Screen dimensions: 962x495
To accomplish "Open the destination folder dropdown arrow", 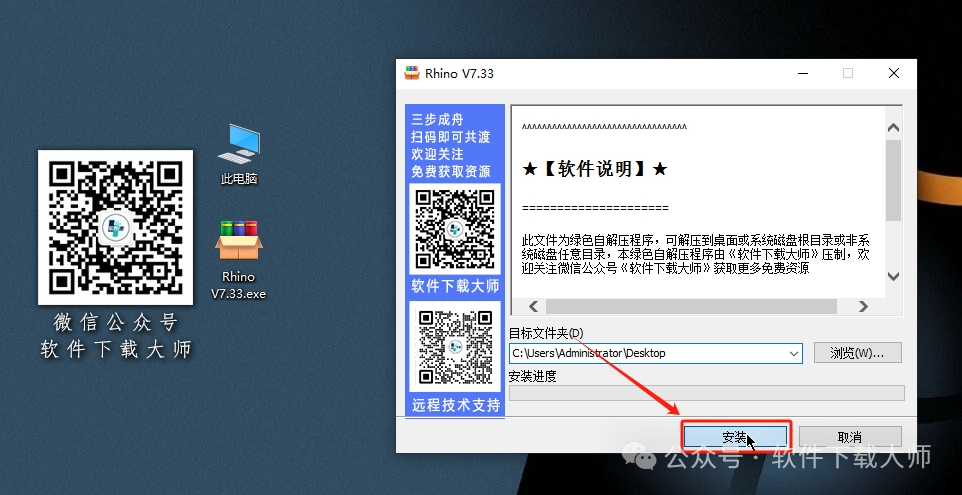I will (x=793, y=353).
